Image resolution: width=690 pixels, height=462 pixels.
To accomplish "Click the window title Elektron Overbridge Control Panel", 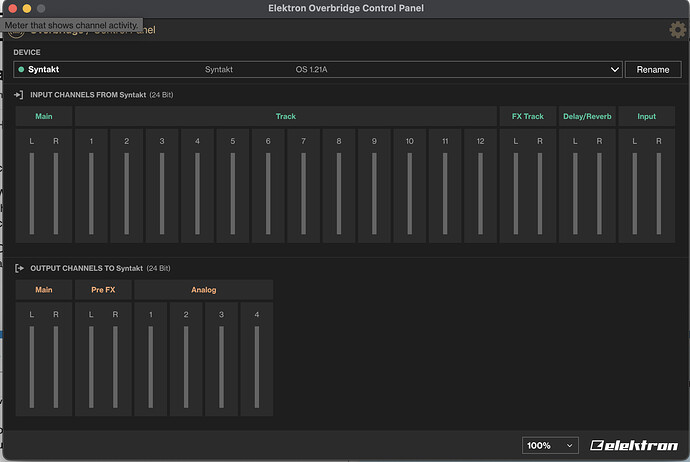I will 346,8.
